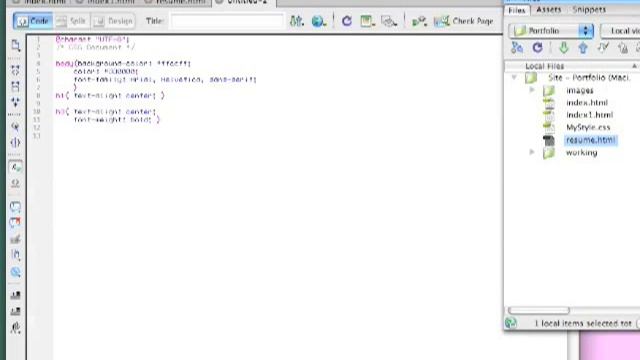Collapse the Site - Portfolio root node

[514, 77]
